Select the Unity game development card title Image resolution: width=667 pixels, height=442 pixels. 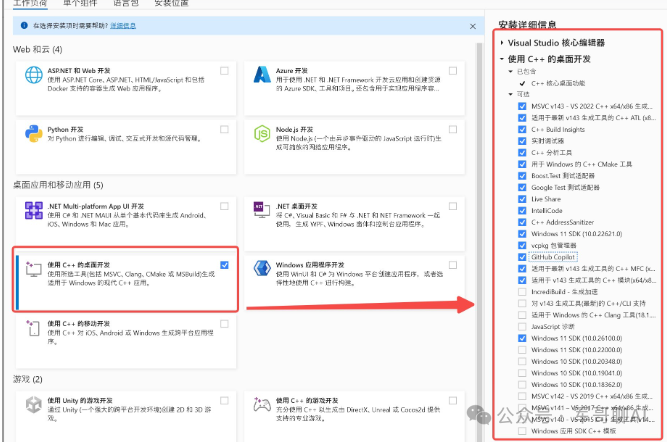(80, 400)
